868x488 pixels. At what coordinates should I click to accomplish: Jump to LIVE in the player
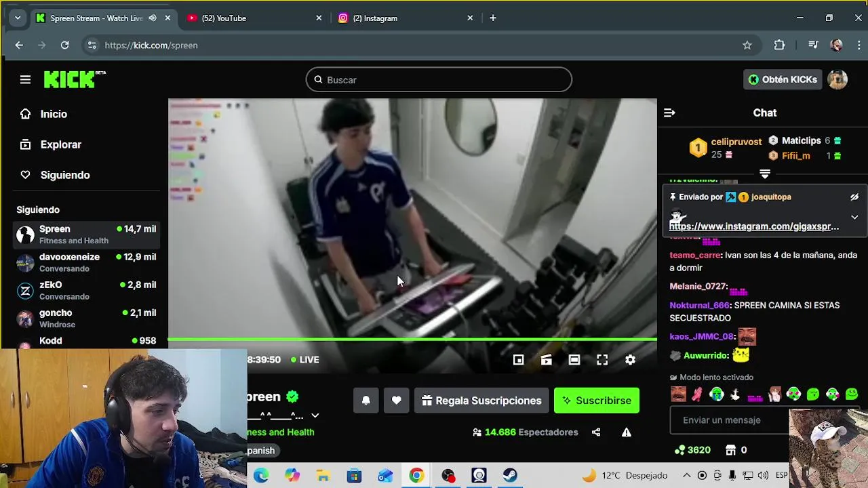click(305, 360)
